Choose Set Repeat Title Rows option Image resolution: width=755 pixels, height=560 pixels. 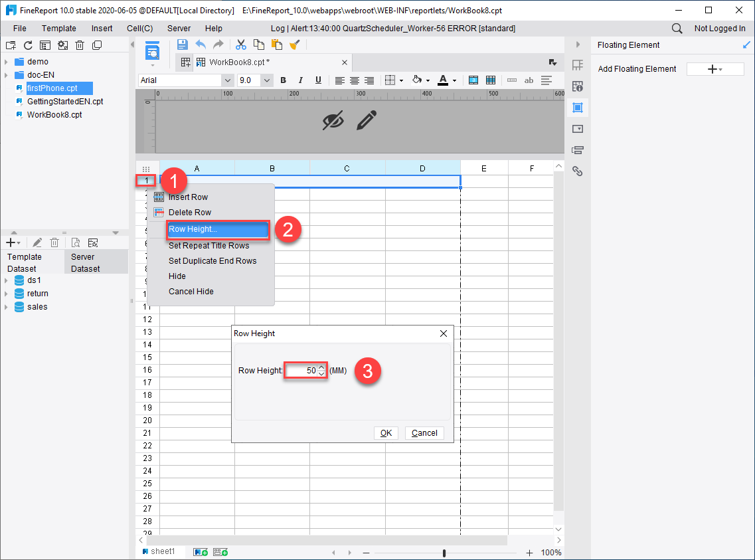[x=209, y=246]
